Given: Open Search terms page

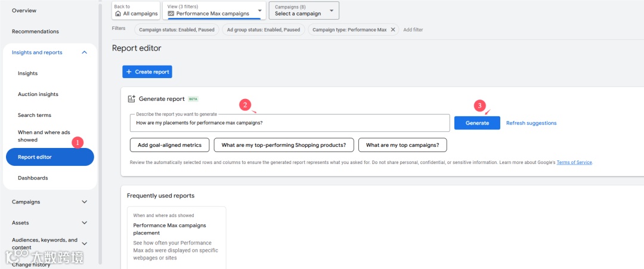Looking at the screenshot, I should pyautogui.click(x=35, y=115).
